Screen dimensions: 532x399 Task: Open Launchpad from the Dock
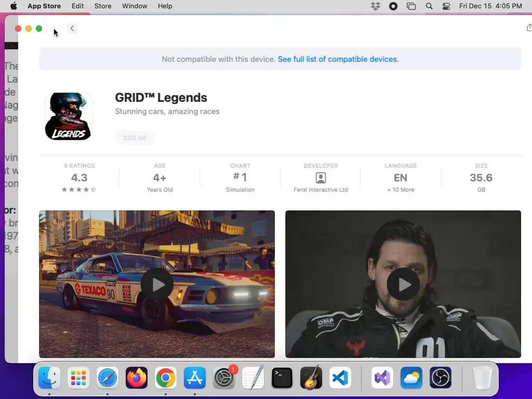78,378
